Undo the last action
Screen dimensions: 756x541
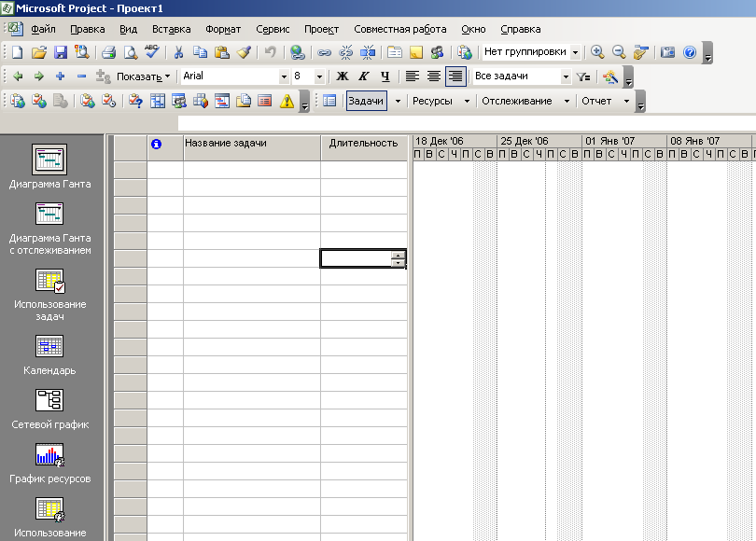(271, 52)
